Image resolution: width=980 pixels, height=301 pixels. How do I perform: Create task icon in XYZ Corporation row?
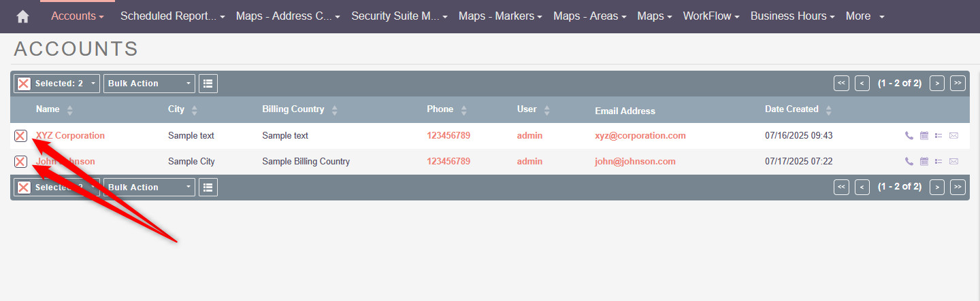[x=938, y=136]
